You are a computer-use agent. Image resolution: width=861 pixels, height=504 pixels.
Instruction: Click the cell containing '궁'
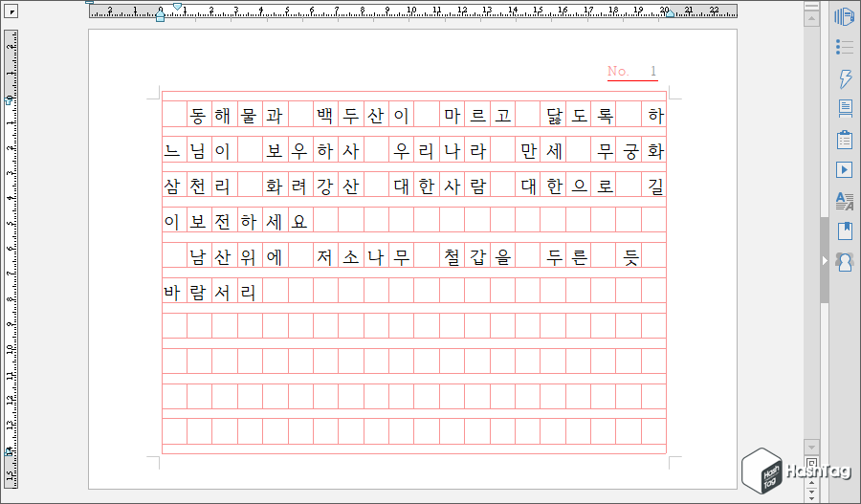coord(629,149)
